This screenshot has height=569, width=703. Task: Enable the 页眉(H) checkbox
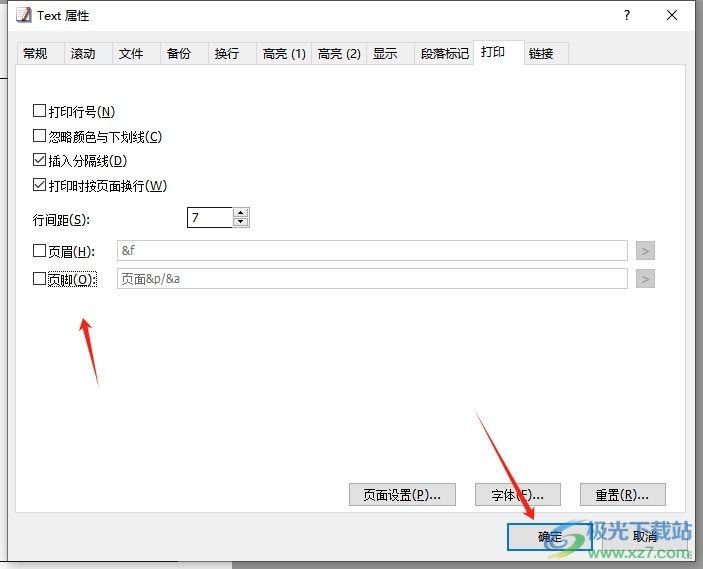pyautogui.click(x=39, y=251)
